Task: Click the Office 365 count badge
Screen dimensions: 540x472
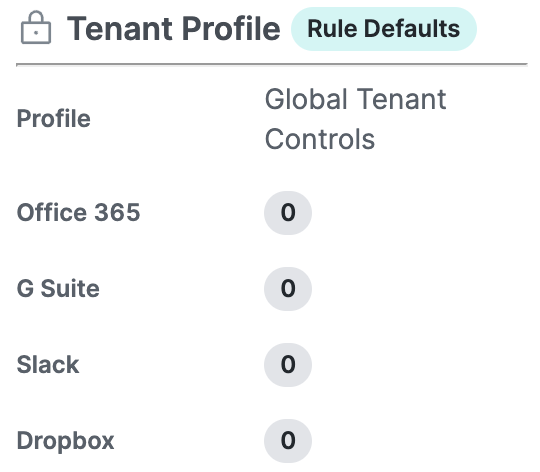Action: (288, 213)
